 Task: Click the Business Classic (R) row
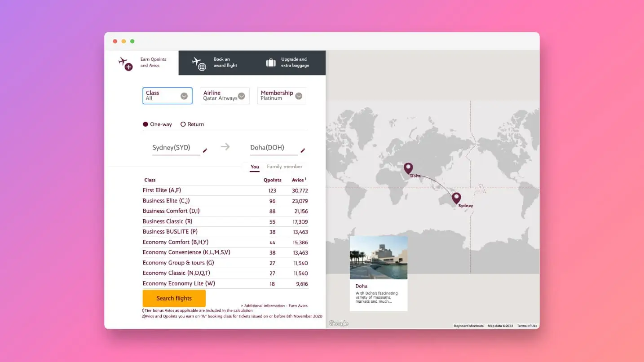tap(225, 221)
